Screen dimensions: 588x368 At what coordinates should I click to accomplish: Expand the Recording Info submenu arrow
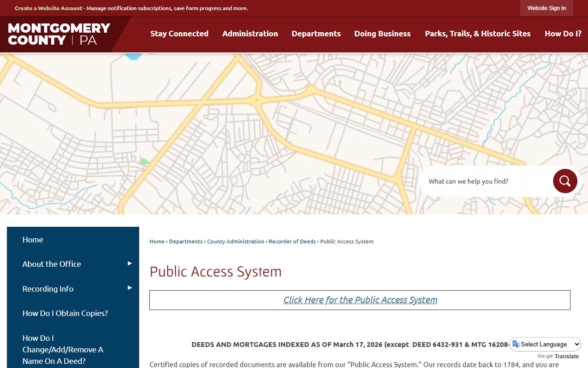pyautogui.click(x=130, y=288)
